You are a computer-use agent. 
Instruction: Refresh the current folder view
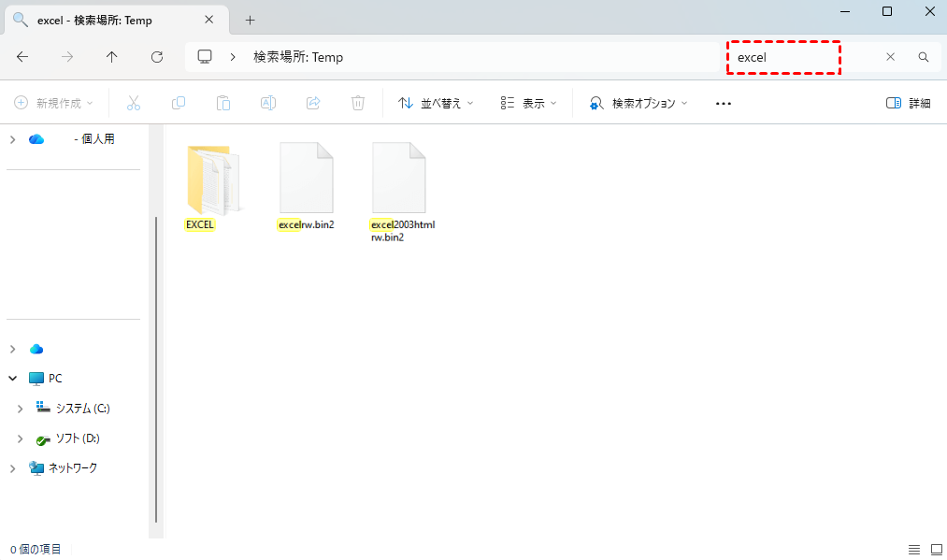point(157,57)
